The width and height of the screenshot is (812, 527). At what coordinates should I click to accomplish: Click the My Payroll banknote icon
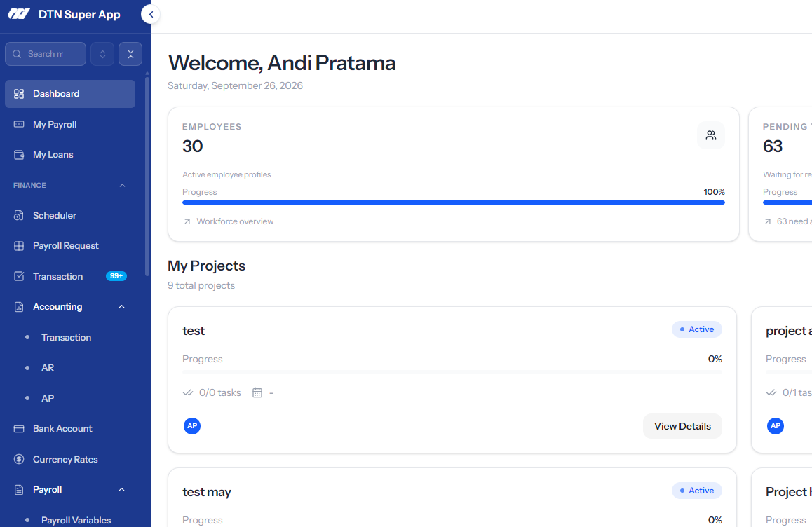19,124
